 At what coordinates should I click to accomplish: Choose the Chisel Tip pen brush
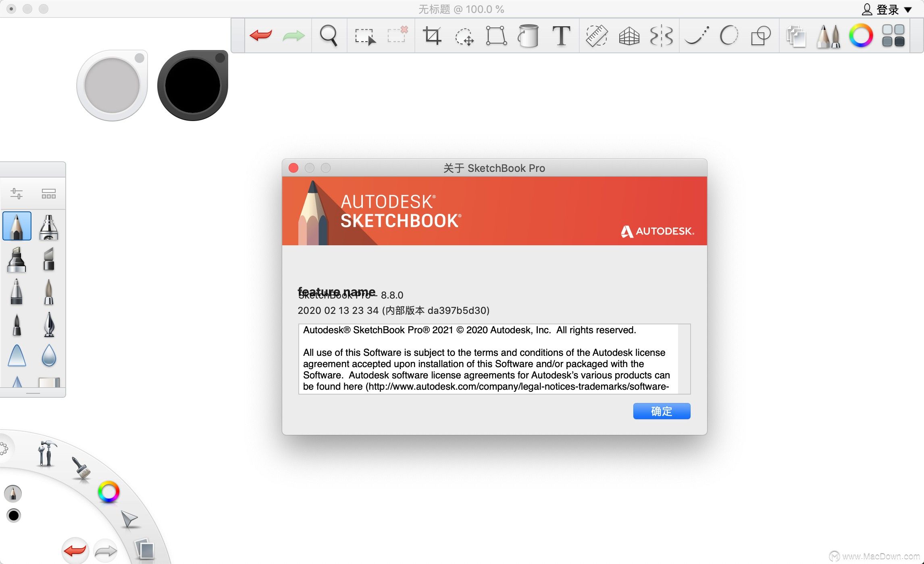(x=49, y=259)
